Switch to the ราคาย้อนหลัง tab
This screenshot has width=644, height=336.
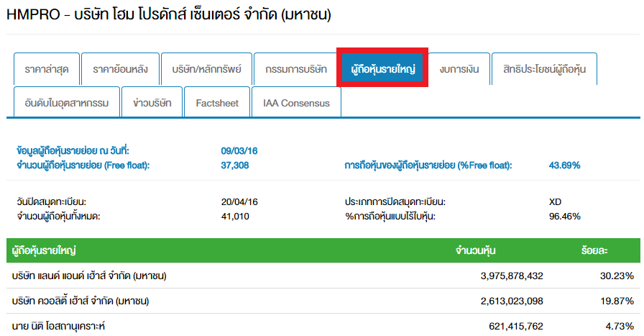click(120, 69)
